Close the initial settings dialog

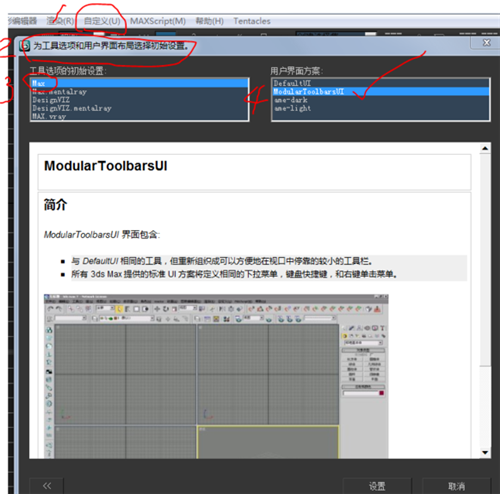[x=486, y=42]
